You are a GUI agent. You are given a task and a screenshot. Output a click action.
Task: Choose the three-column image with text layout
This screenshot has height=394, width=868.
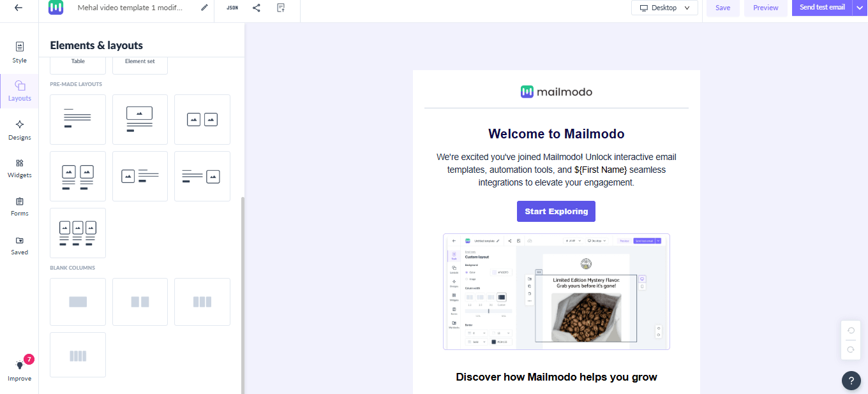78,233
